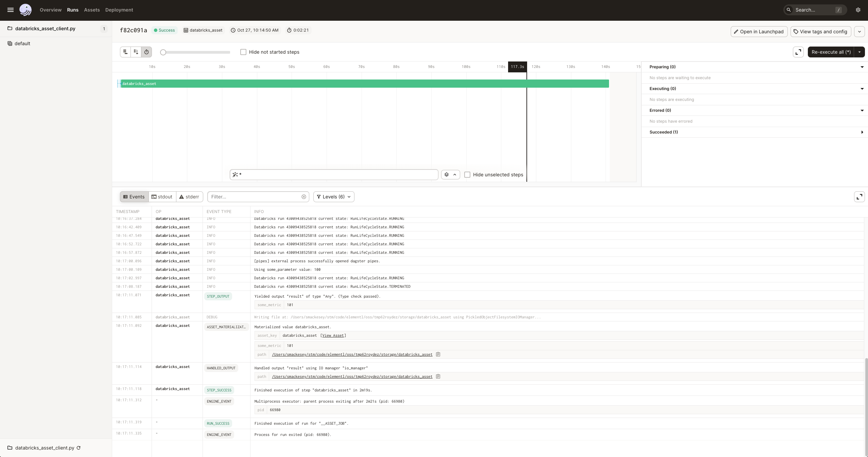Copy the databricks_asset storage path
868x457 pixels.
[438, 354]
